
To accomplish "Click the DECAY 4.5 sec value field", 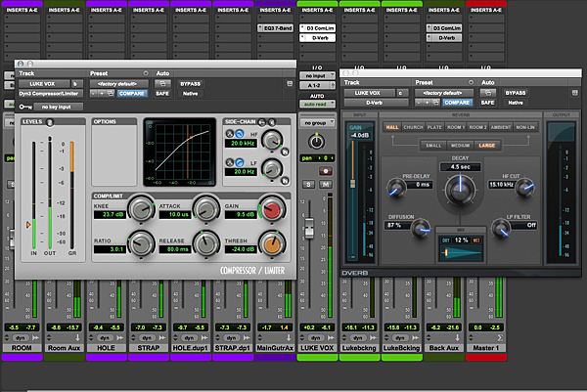I will pos(460,167).
